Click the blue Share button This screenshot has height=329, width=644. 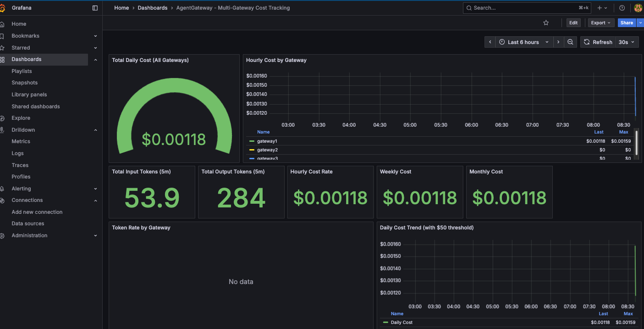[x=626, y=23]
